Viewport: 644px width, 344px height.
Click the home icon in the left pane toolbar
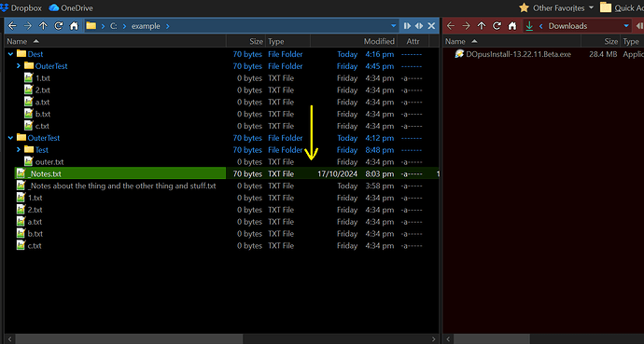(74, 26)
